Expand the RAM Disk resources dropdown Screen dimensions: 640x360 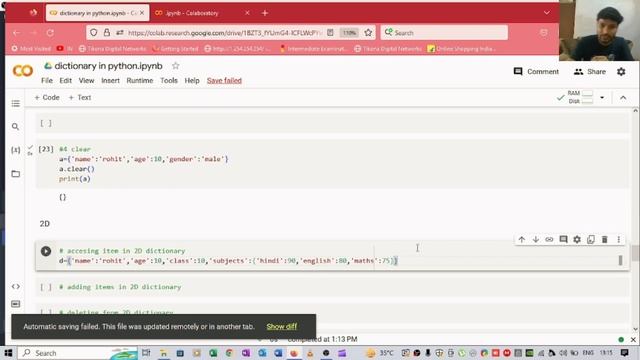coord(602,98)
